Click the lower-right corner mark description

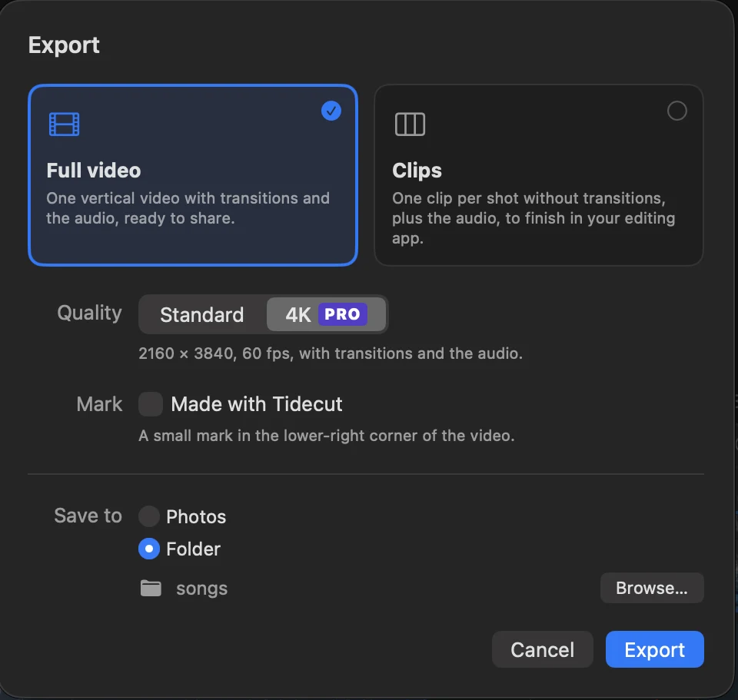pyautogui.click(x=327, y=436)
